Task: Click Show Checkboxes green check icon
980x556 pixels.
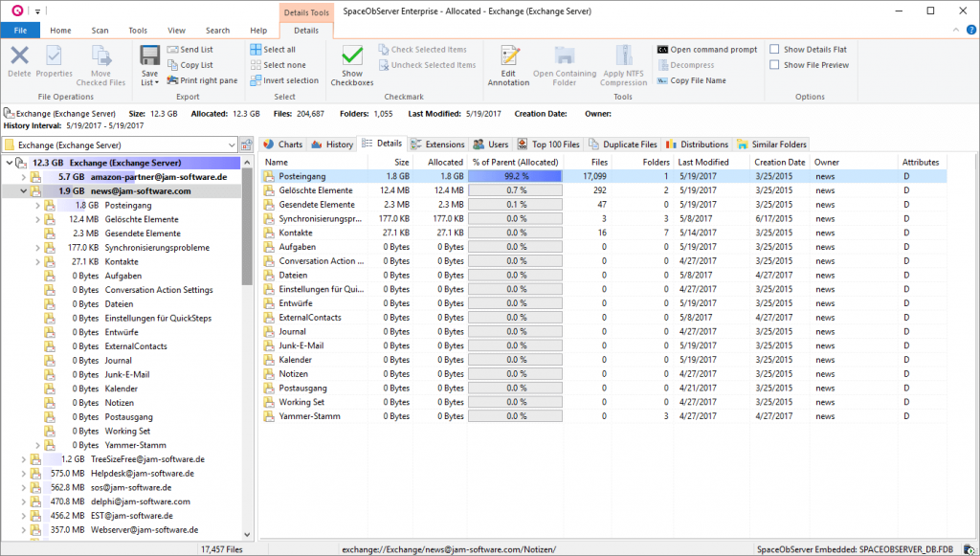Action: point(352,56)
